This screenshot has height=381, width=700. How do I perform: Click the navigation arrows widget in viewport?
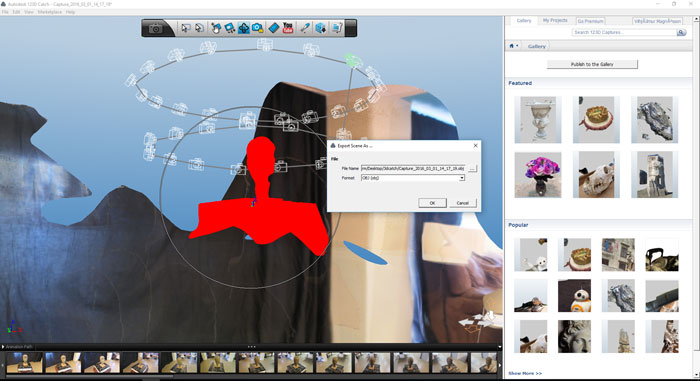point(477,322)
